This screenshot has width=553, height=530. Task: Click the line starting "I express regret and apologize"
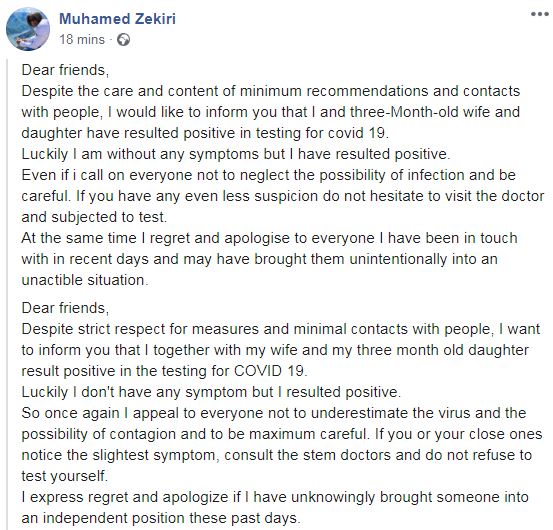tap(275, 498)
